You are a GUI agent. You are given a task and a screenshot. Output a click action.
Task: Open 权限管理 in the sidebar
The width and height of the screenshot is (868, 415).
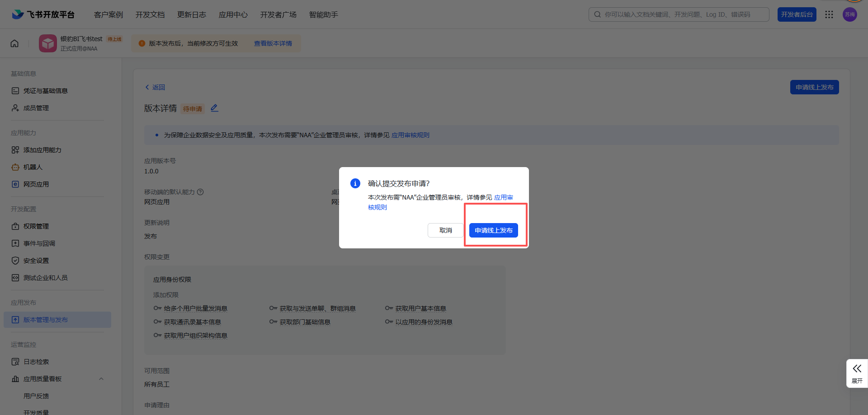[x=36, y=226]
